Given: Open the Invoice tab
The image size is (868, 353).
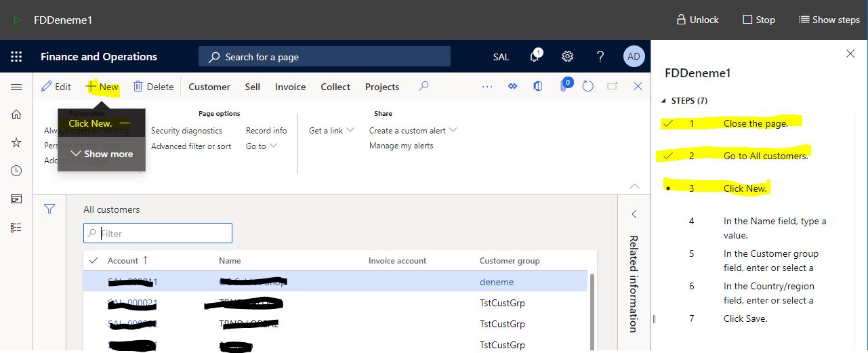Looking at the screenshot, I should tap(290, 87).
